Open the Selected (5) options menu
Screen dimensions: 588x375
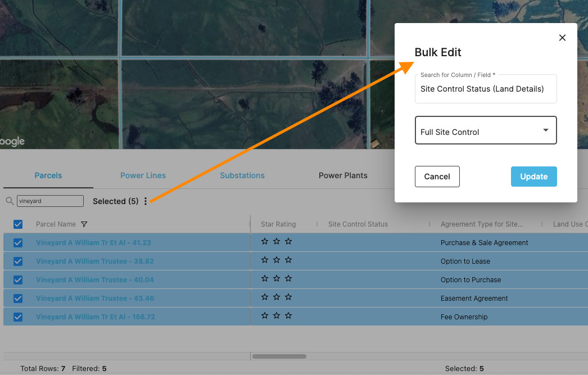[x=146, y=201]
